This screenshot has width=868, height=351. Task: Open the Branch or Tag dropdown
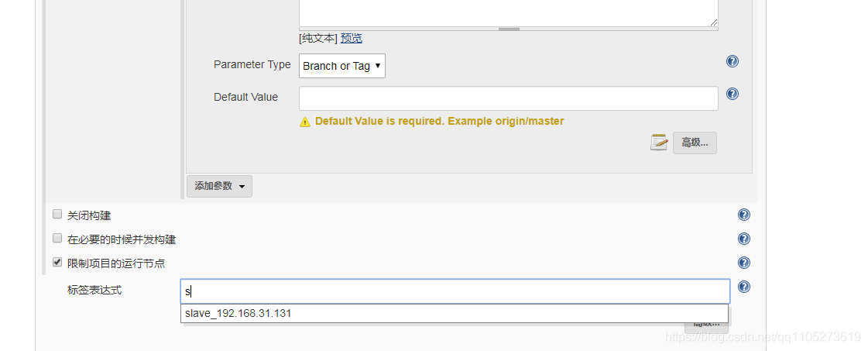coord(342,65)
